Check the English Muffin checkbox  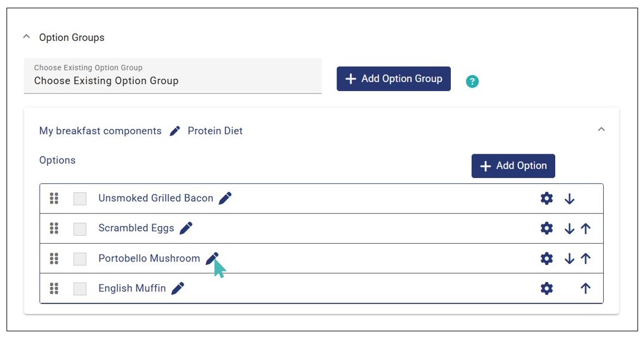pyautogui.click(x=80, y=289)
